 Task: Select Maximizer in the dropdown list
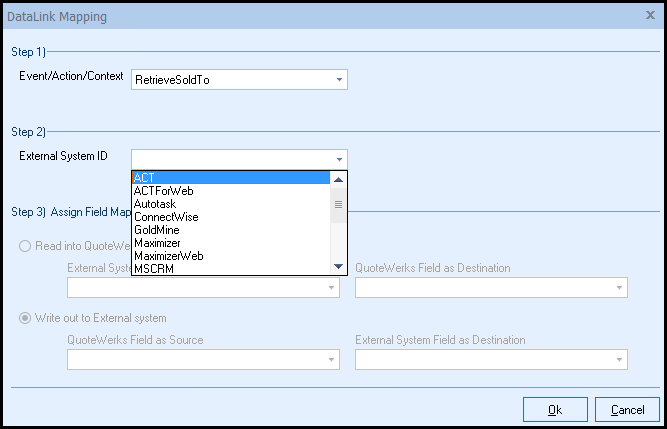point(230,243)
